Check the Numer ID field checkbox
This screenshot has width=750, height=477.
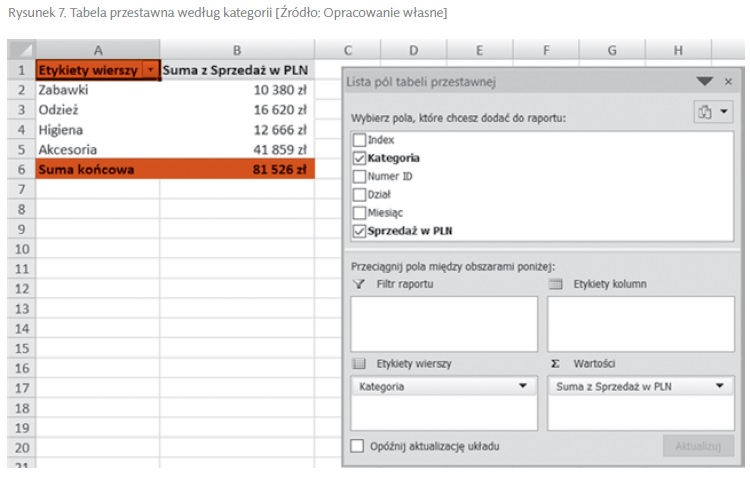[359, 176]
